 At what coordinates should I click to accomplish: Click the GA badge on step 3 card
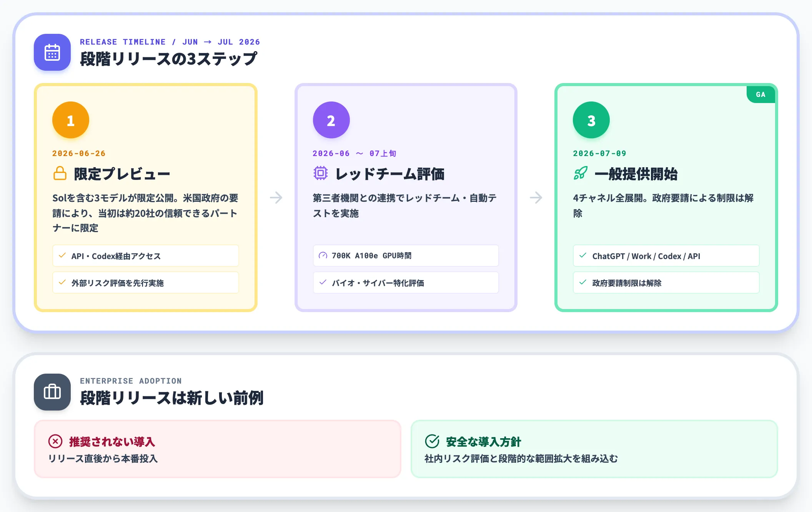tap(760, 95)
